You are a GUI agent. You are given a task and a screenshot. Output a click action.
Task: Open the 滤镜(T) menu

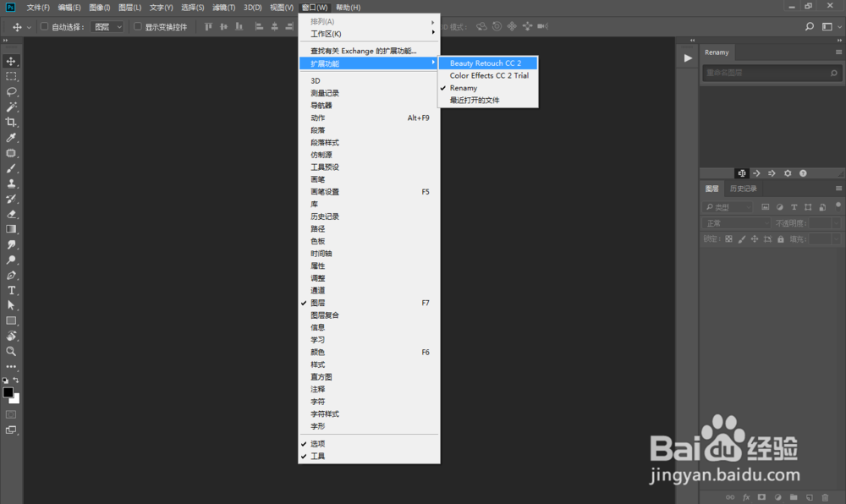click(223, 8)
